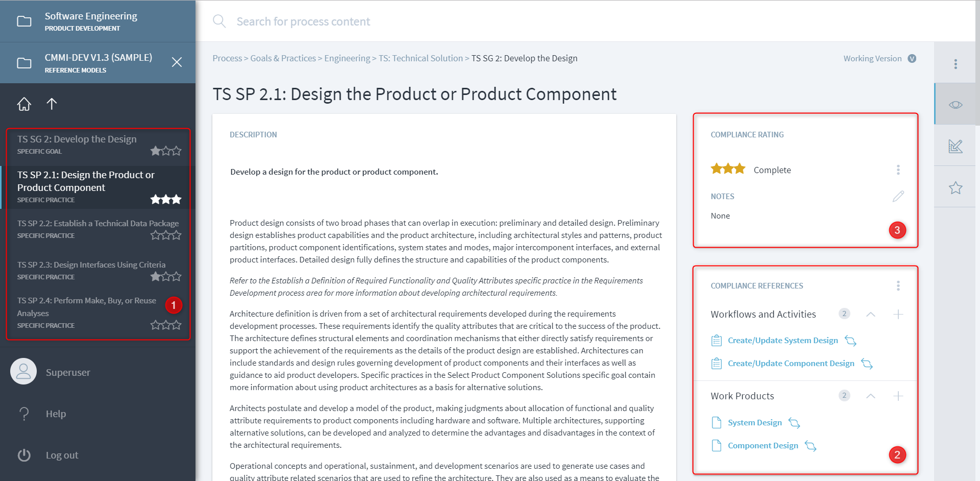Click the Working Version badge icon

(912, 59)
